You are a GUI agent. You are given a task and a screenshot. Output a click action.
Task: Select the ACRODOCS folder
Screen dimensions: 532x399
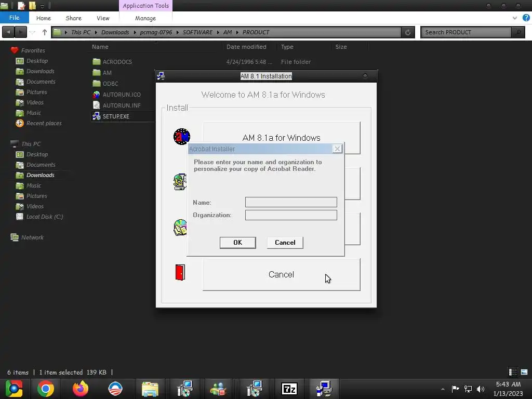pos(117,62)
